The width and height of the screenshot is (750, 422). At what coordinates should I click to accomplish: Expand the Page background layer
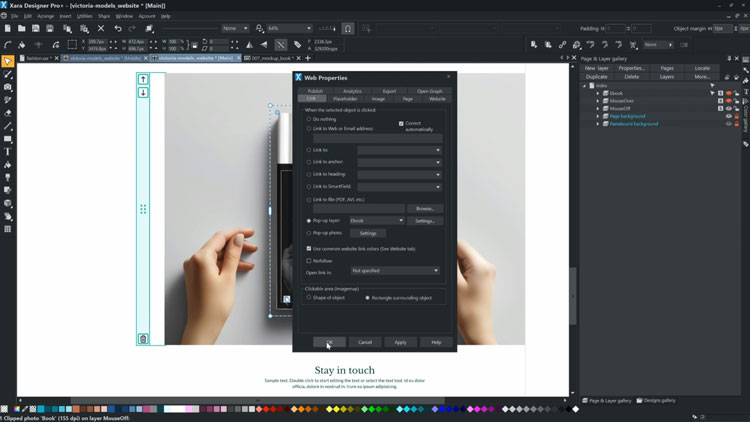pyautogui.click(x=597, y=116)
